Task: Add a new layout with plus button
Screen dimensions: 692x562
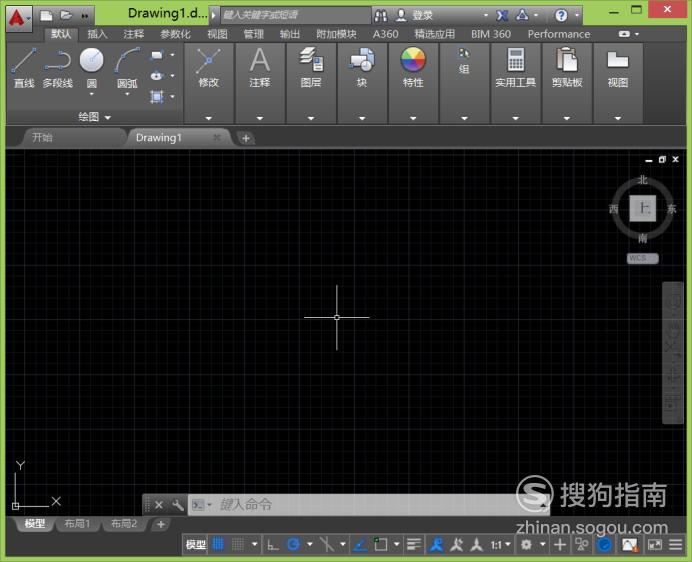Action: click(161, 524)
